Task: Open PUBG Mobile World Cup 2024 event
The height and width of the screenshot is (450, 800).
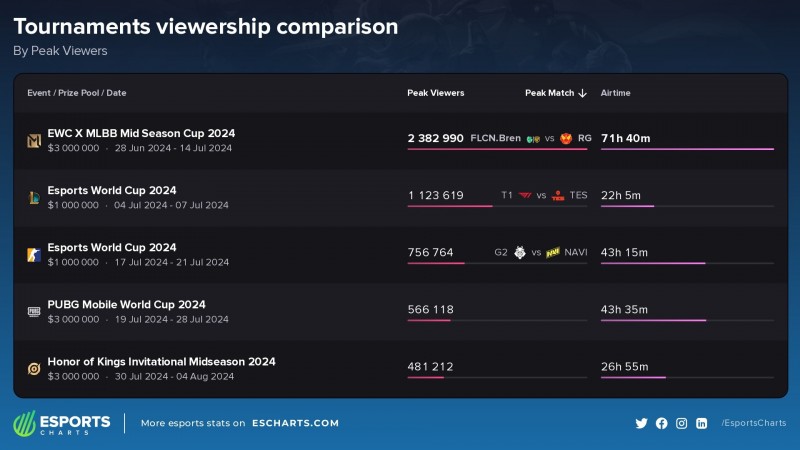Action: pos(126,304)
